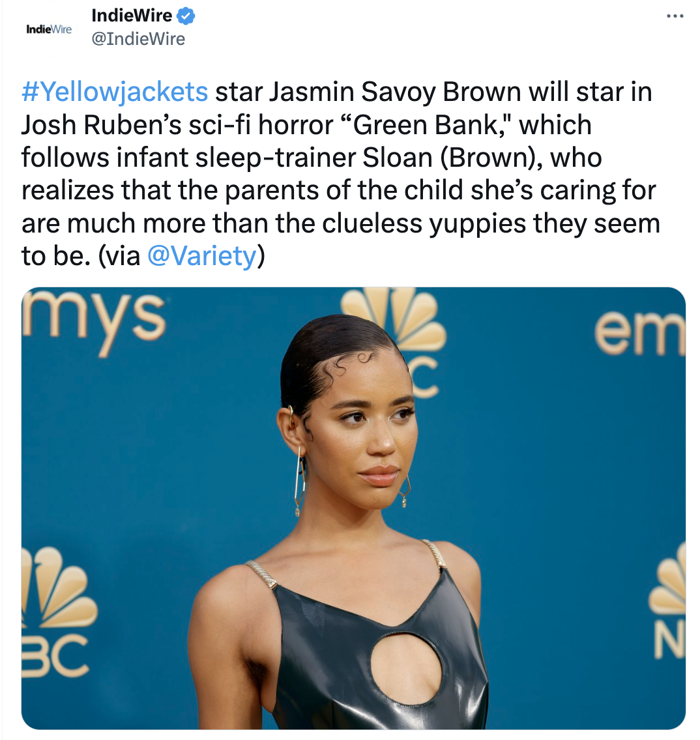Click the geometric gold earring in the photo
This screenshot has height=740, width=700.
tap(299, 481)
